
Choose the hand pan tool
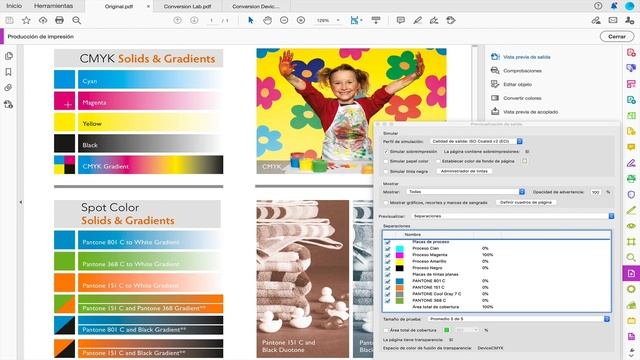click(x=267, y=20)
